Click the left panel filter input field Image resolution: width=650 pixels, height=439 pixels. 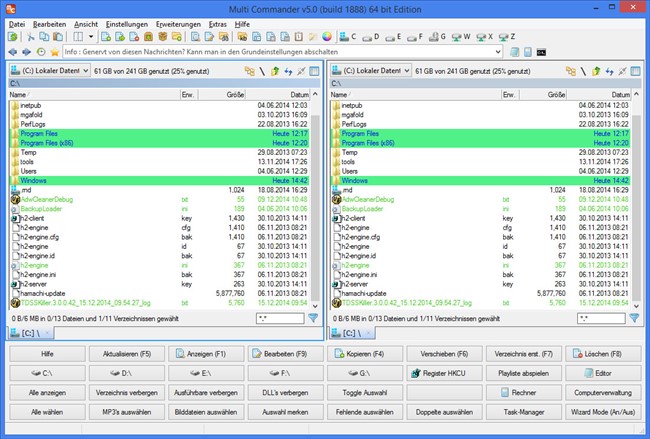(280, 318)
